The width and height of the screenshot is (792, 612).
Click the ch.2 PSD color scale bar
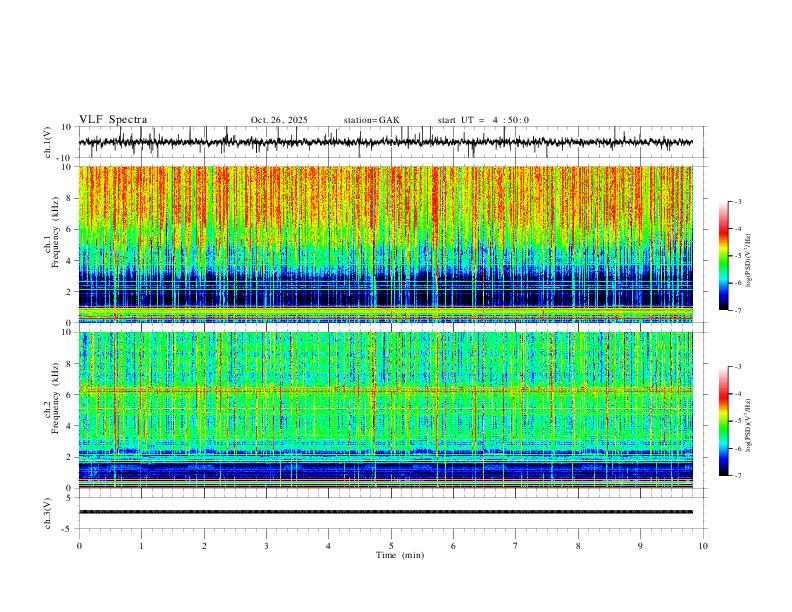(723, 421)
